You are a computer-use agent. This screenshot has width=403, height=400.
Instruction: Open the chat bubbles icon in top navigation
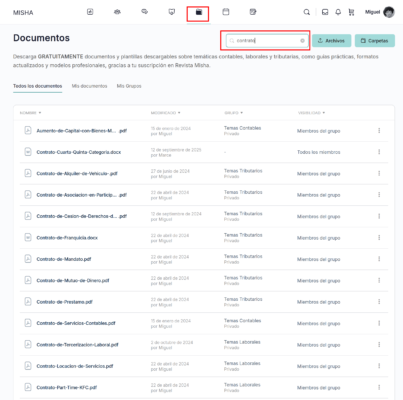tap(144, 12)
